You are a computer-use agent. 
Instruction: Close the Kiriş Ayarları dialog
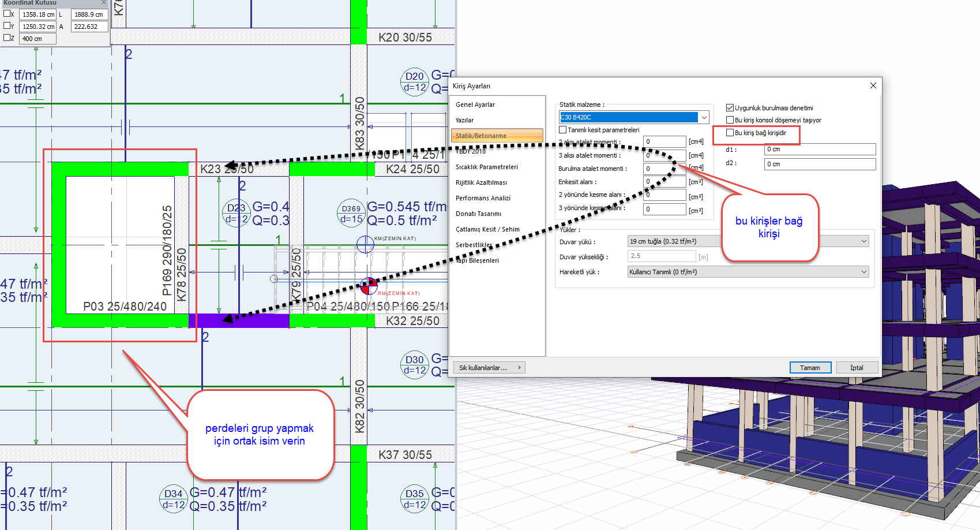pyautogui.click(x=873, y=85)
